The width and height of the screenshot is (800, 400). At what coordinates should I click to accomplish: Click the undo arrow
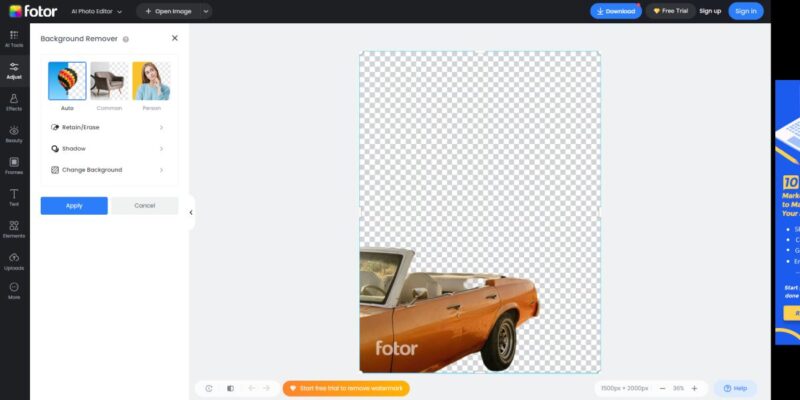coord(252,388)
